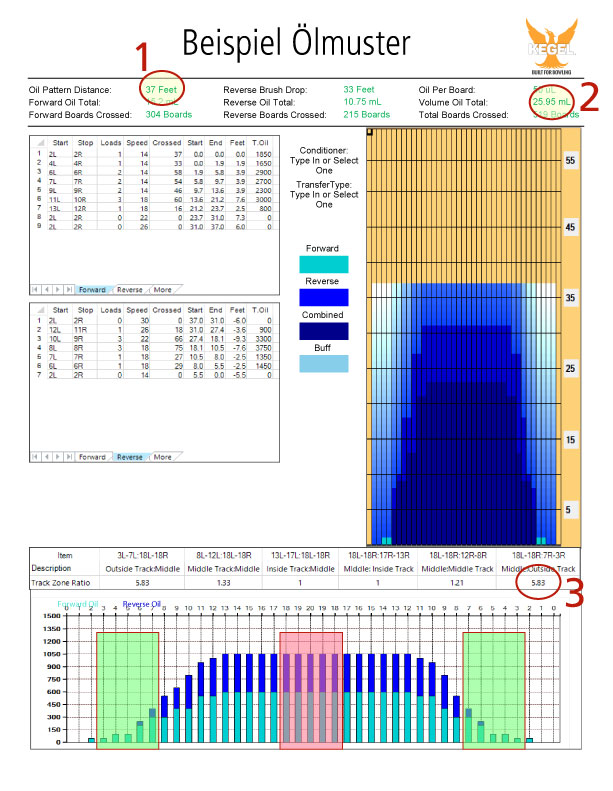Click the 'Reverse Brush Drop:' label

point(265,90)
